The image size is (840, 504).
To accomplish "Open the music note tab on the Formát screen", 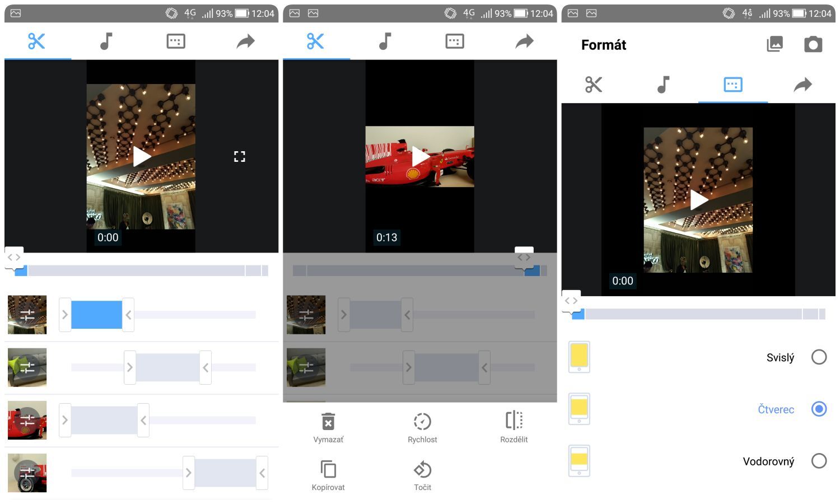I will click(663, 85).
